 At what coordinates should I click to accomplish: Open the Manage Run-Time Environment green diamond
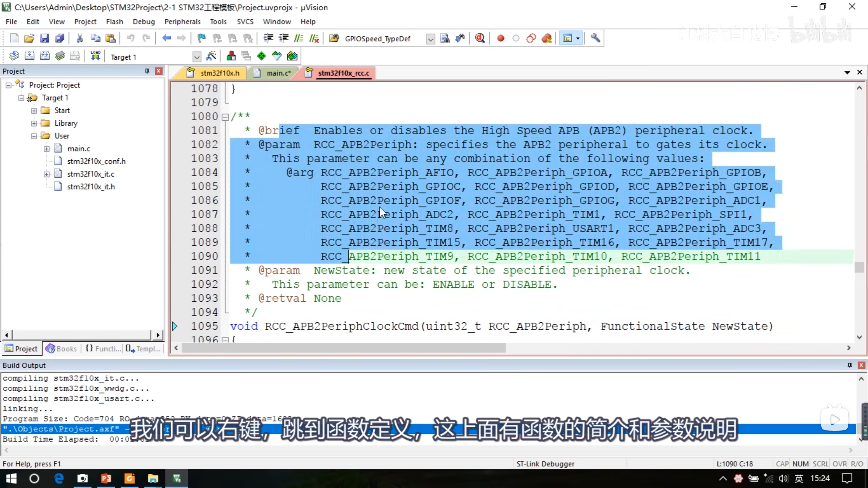coord(261,56)
